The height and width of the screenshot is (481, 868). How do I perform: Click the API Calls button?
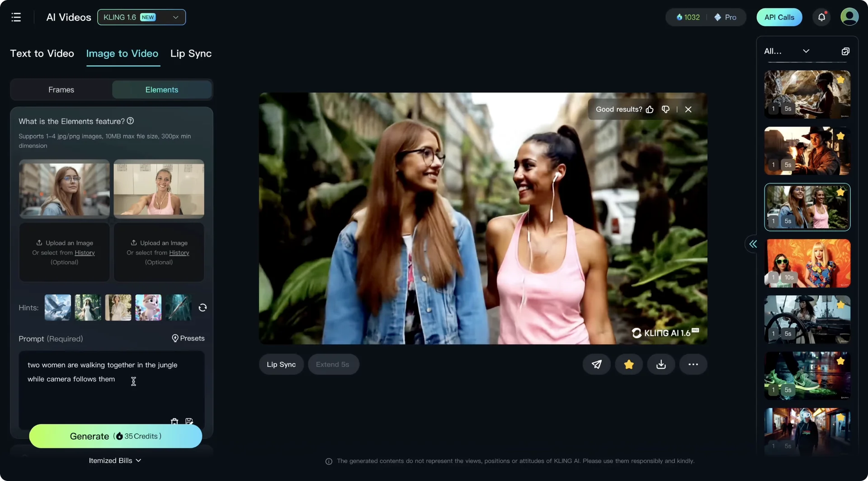[779, 17]
